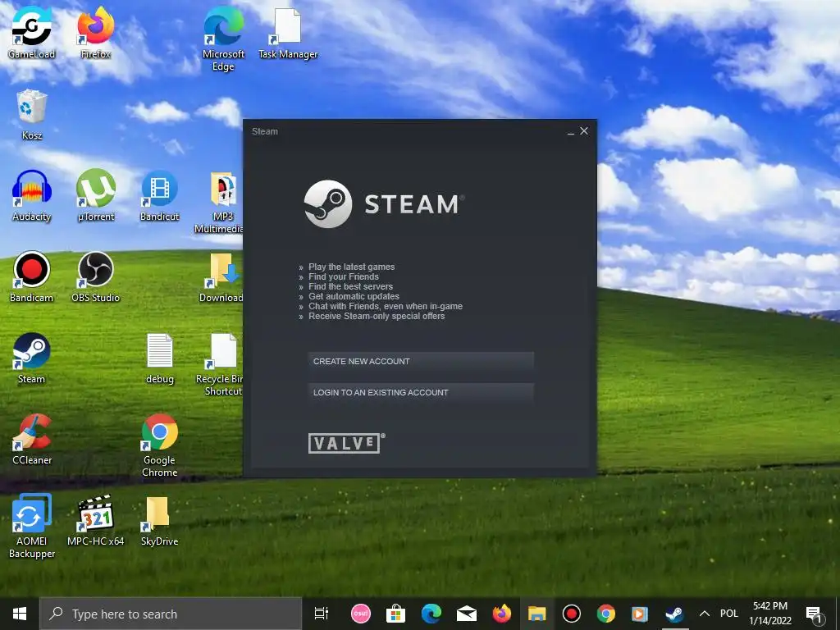Open the Windows Start menu

click(20, 614)
